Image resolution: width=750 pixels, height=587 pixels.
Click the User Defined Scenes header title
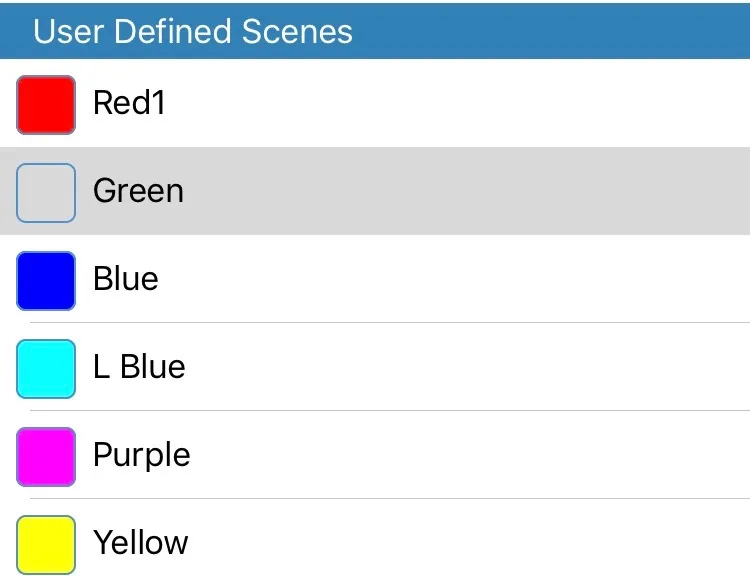[193, 31]
